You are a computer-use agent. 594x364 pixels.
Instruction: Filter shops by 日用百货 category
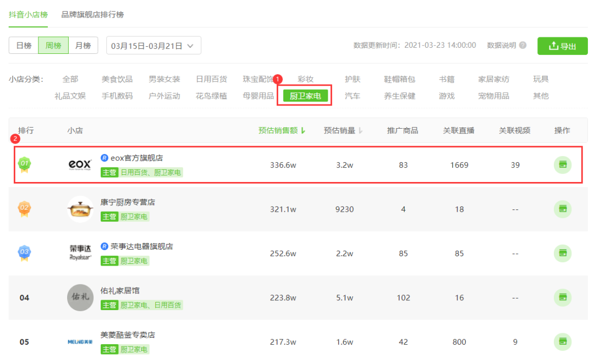pyautogui.click(x=211, y=79)
